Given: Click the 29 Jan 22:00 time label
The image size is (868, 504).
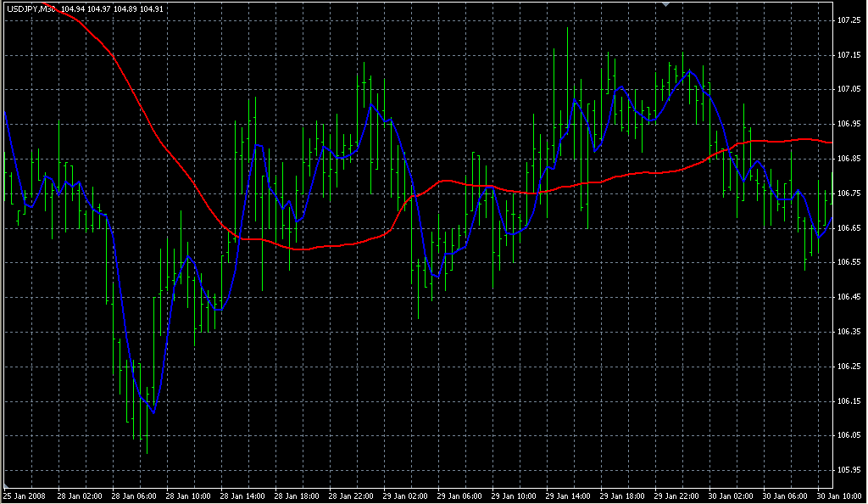Looking at the screenshot, I should [676, 496].
